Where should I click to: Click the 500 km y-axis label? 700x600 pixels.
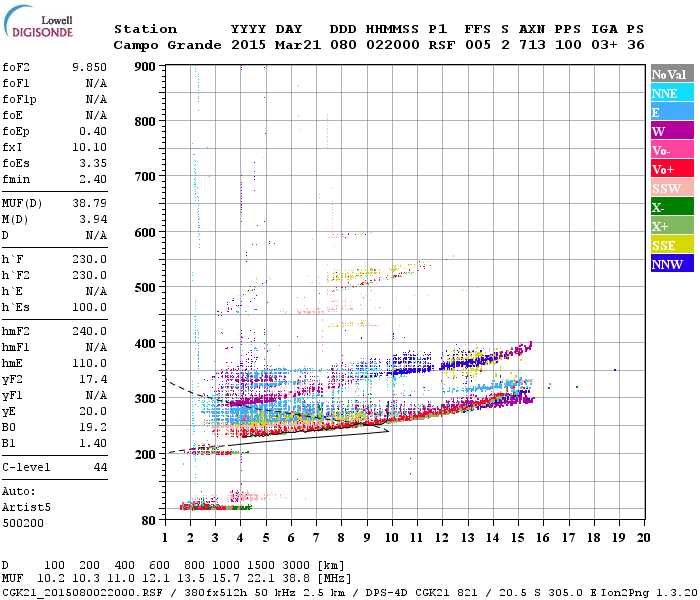coord(145,288)
